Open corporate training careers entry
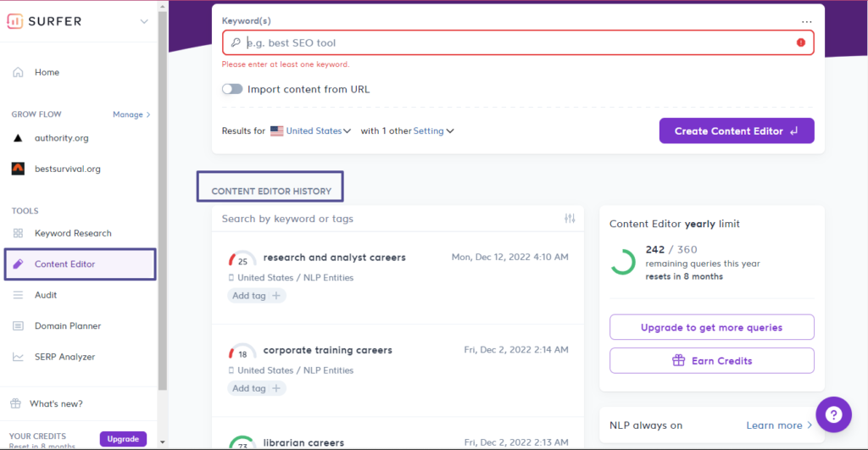This screenshot has height=450, width=868. 328,350
